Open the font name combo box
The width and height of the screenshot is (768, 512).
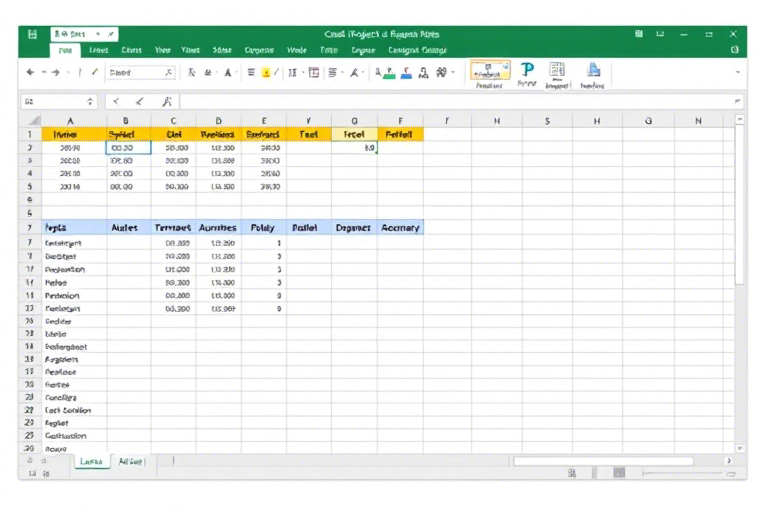click(x=142, y=73)
